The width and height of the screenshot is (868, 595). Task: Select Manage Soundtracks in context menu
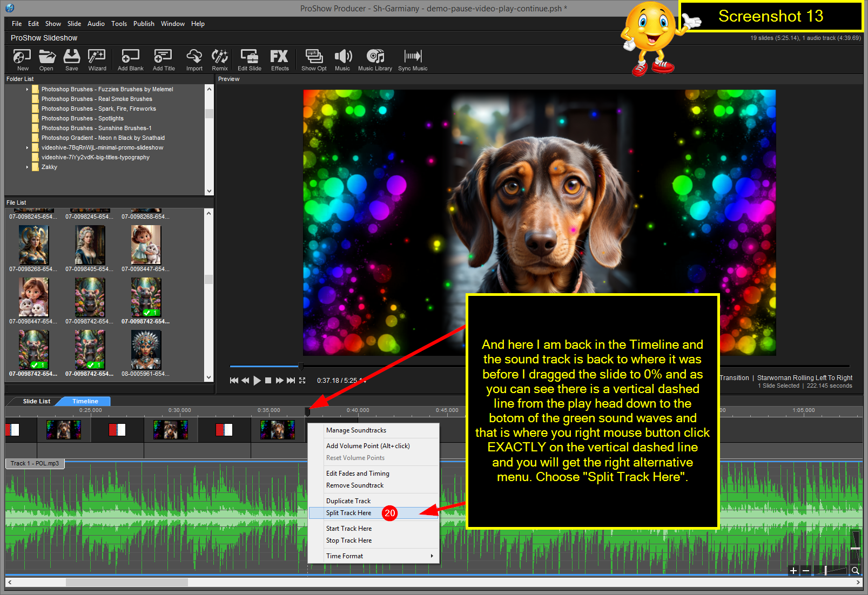(x=374, y=430)
